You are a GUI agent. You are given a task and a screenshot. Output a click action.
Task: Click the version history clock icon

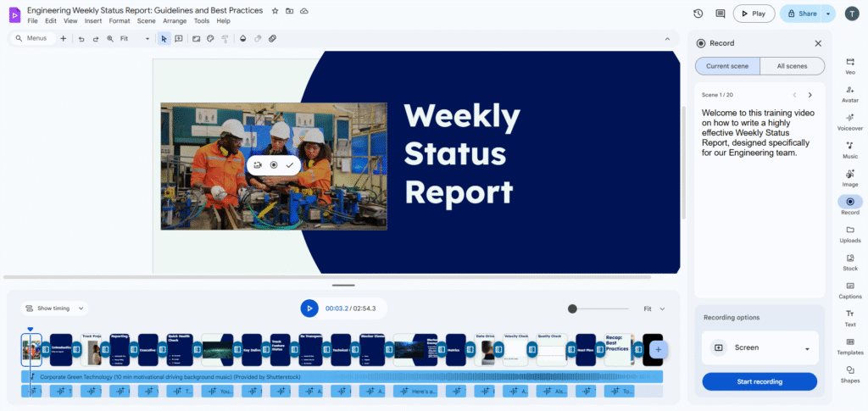[x=698, y=14]
